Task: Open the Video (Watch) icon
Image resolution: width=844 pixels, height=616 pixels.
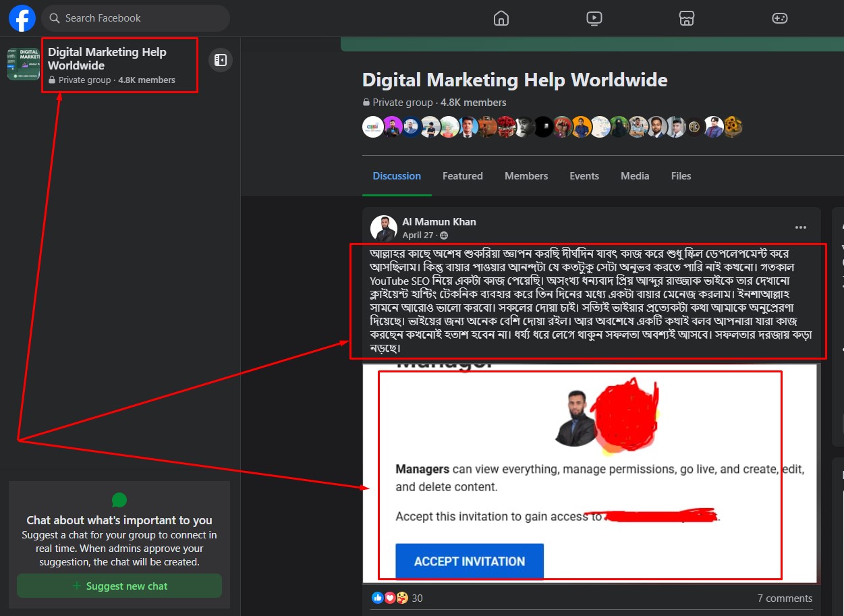Action: point(594,18)
